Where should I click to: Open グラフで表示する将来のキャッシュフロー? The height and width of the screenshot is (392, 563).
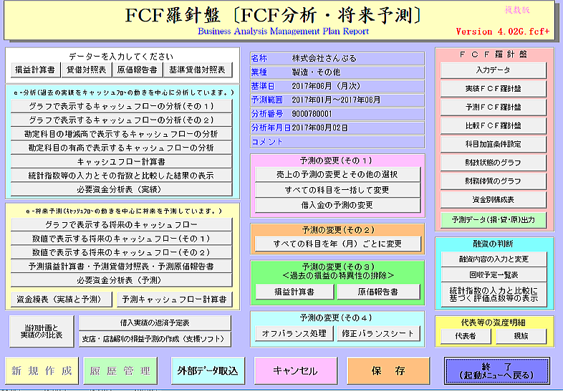pos(121,224)
